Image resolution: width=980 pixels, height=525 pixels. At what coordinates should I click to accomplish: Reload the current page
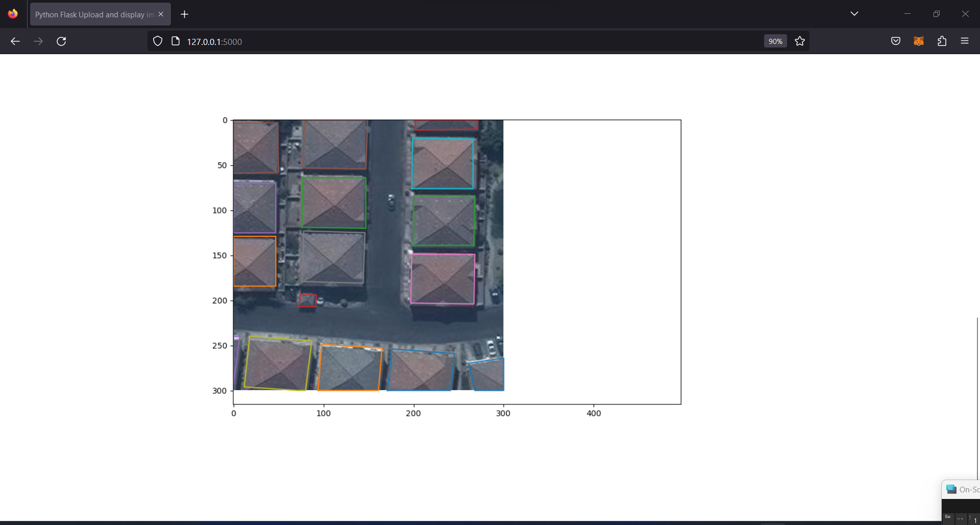coord(61,41)
